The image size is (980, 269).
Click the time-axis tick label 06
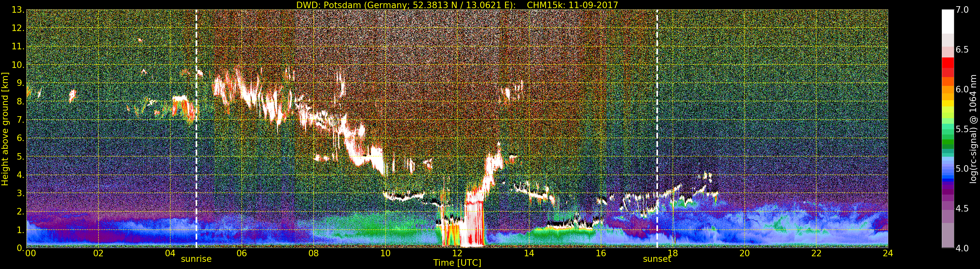[x=242, y=253]
